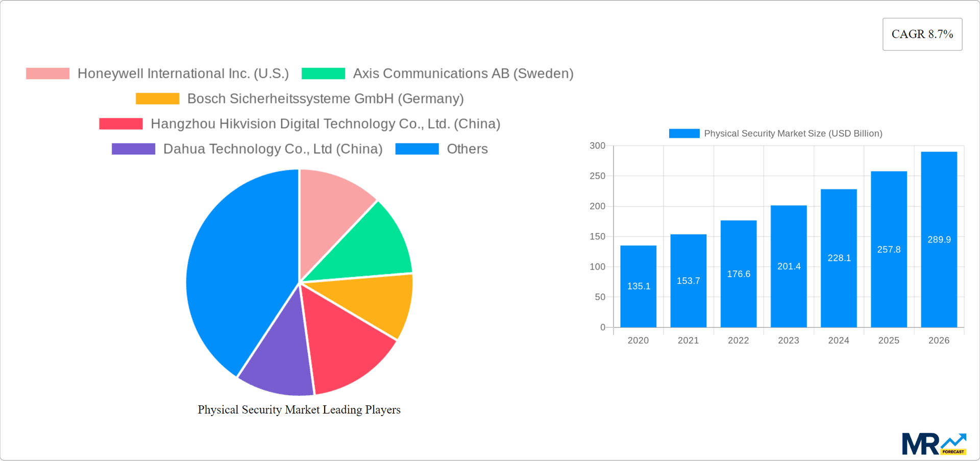Click the Dahua Technology legend label to collapse it
Screen dimensions: 980x461
click(x=273, y=149)
